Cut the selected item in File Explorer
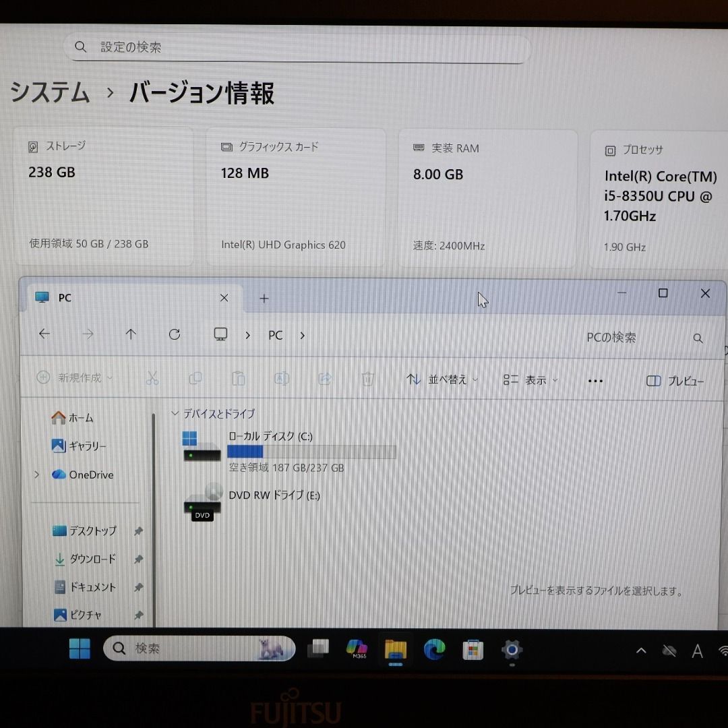Image resolution: width=728 pixels, height=728 pixels. (x=152, y=379)
